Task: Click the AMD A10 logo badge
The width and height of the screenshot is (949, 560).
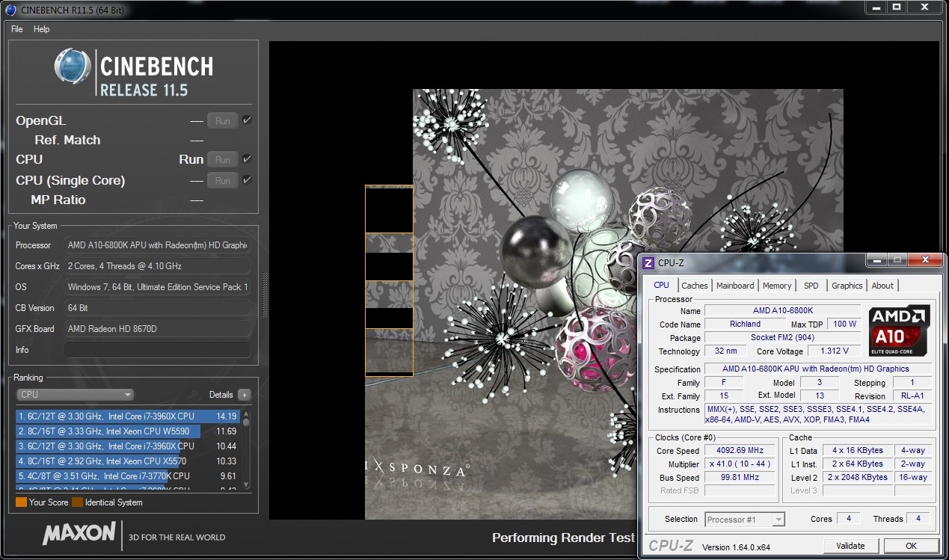Action: tap(899, 330)
